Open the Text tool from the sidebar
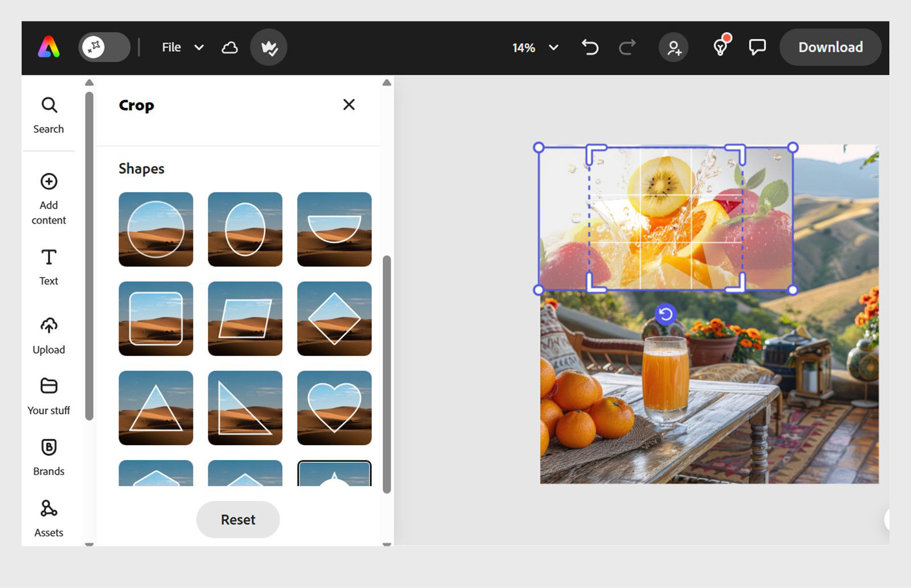 [x=48, y=265]
